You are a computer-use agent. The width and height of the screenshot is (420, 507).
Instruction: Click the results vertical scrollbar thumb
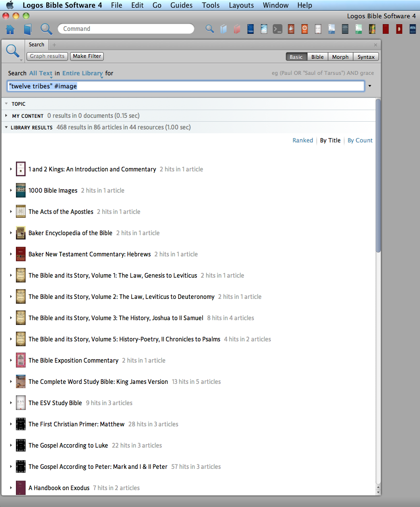(378, 176)
